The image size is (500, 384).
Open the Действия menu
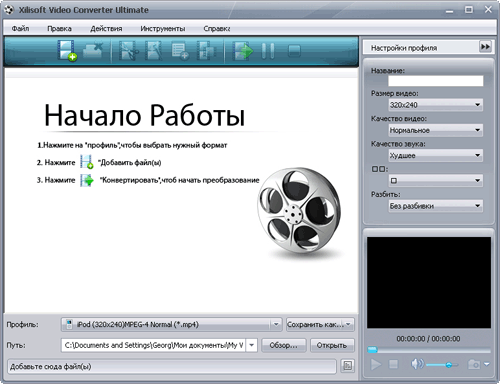click(106, 29)
